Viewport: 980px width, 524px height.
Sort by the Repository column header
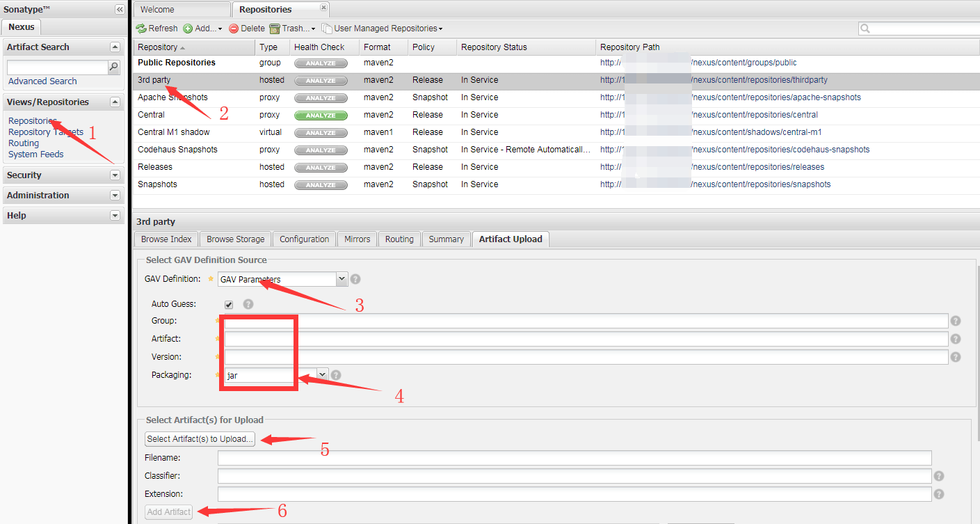tap(194, 47)
